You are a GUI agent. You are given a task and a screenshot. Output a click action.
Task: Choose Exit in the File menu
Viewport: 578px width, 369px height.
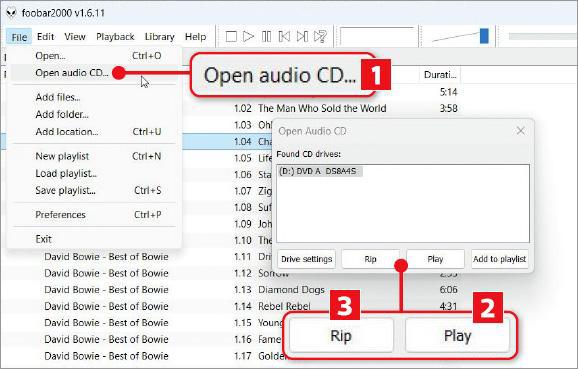[x=94, y=239]
